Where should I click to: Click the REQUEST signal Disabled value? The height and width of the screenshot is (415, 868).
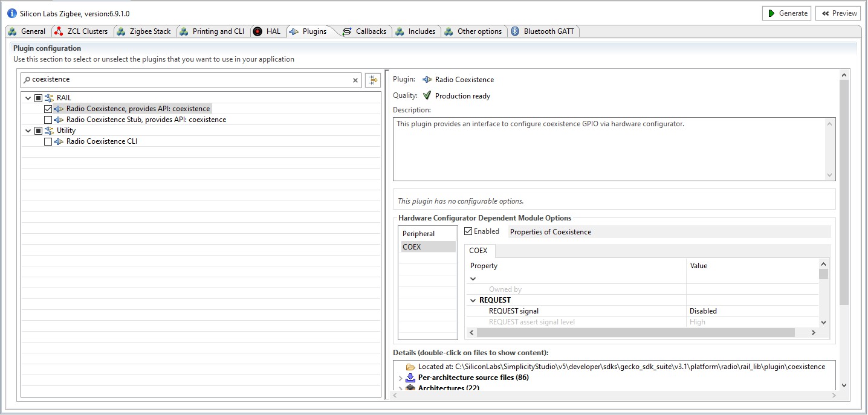coord(753,311)
